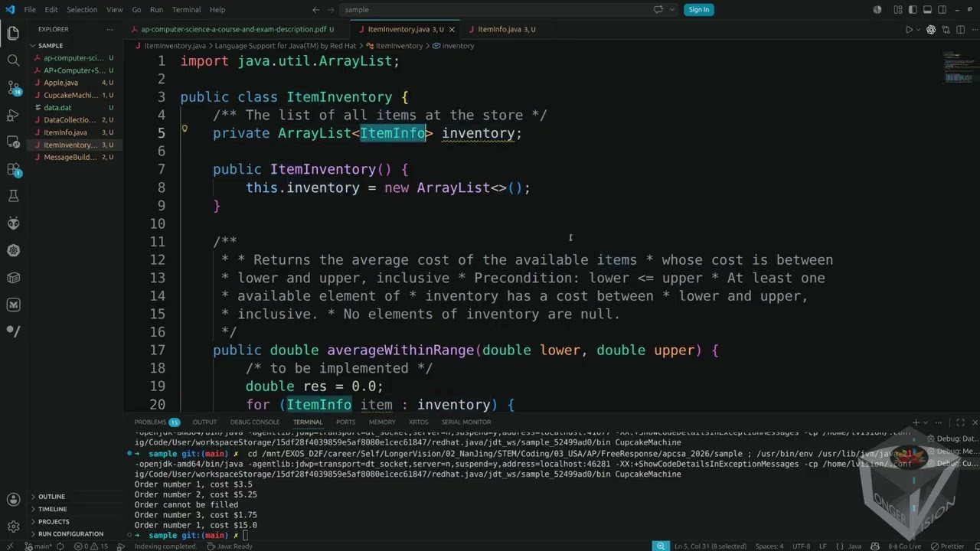Toggle the secondary side bar visibility
The image size is (980, 551).
click(942, 10)
